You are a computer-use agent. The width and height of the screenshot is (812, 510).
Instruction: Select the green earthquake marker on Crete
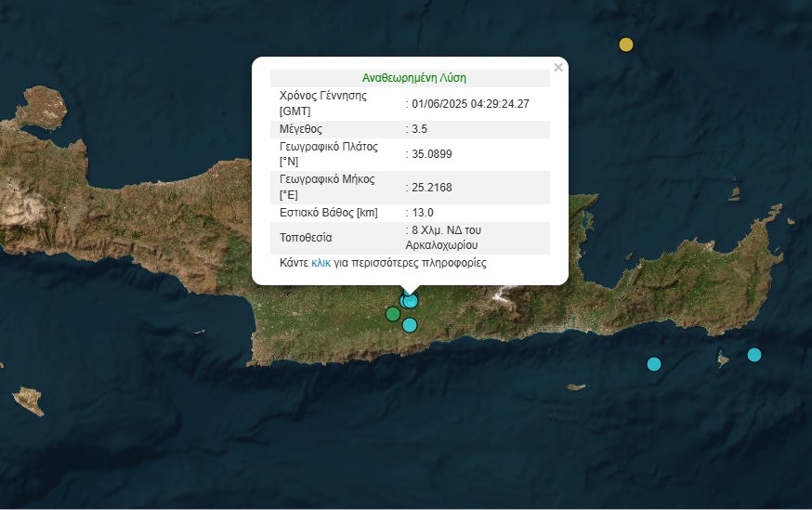tap(393, 314)
